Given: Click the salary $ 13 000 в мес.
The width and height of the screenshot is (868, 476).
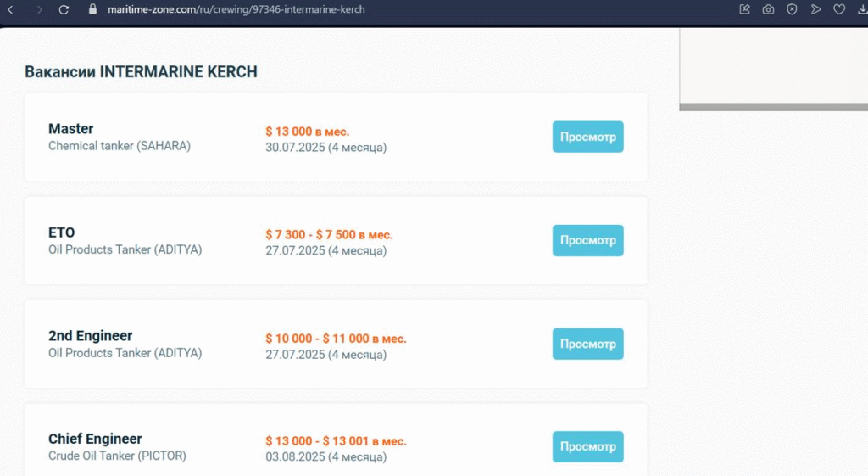Looking at the screenshot, I should [307, 132].
